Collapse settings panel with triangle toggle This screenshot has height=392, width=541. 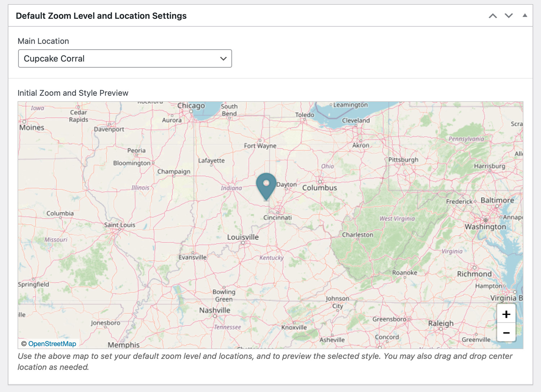tap(525, 15)
